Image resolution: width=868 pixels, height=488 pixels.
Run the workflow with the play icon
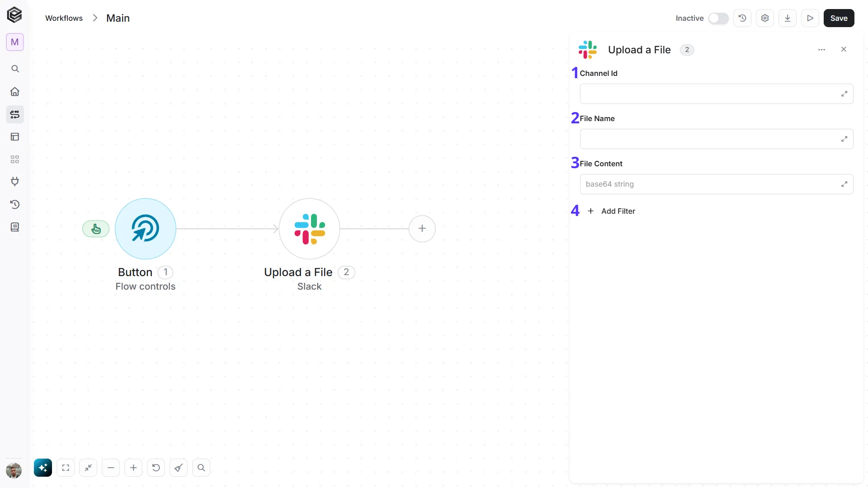pos(810,18)
